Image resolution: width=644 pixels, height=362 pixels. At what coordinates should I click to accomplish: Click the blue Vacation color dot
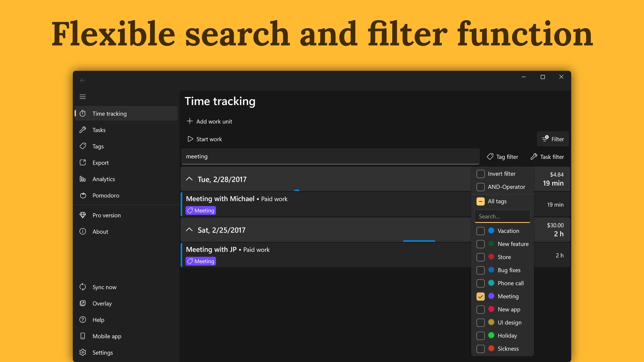point(491,231)
